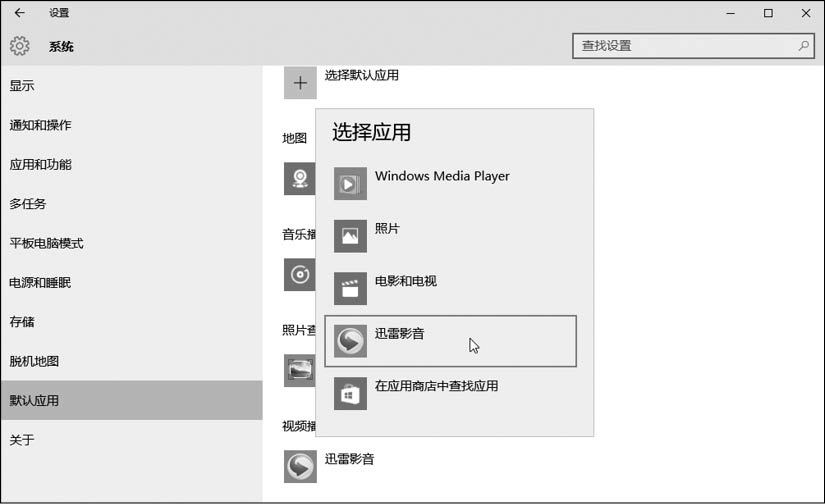Minimize the settings window
This screenshot has height=504, width=825.
(730, 13)
